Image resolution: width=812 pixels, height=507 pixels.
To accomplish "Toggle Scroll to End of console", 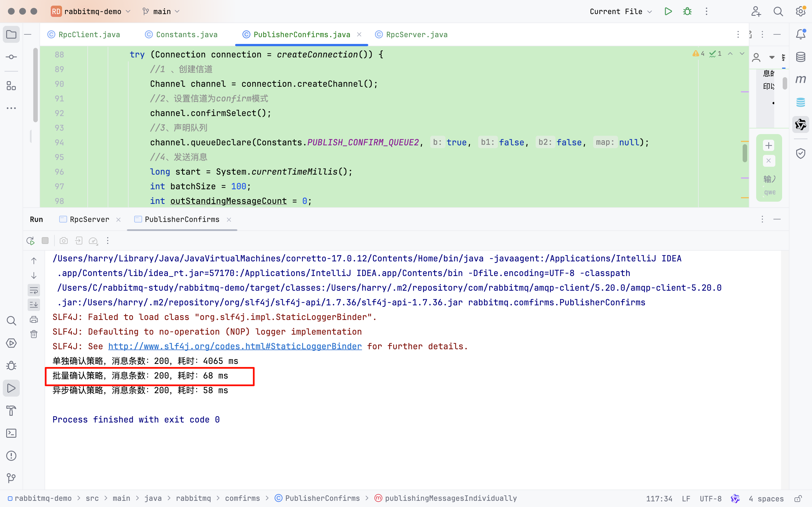I will pyautogui.click(x=34, y=305).
